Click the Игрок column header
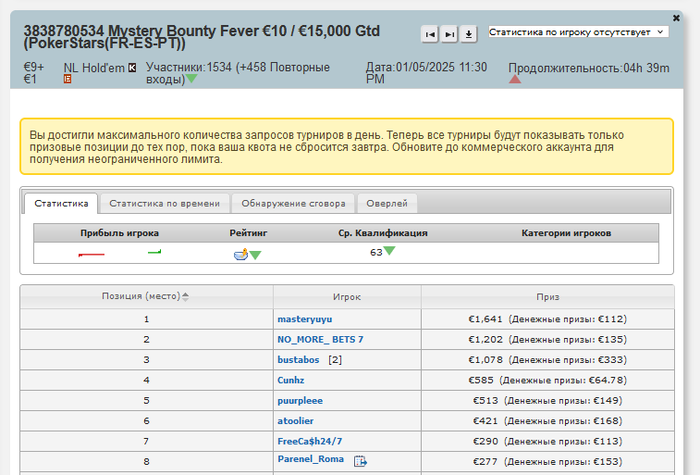The image size is (700, 475). pos(347,297)
